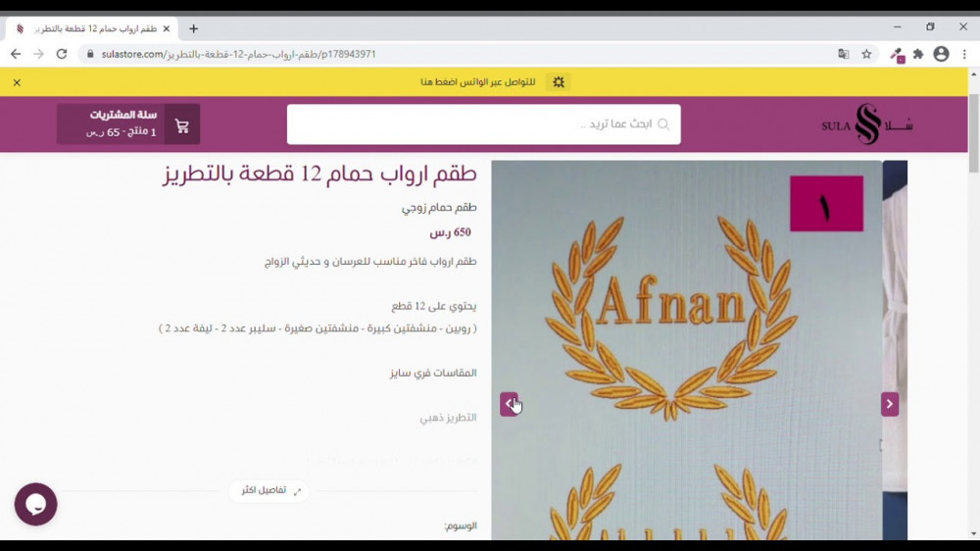Show the previous product image
The image size is (980, 551).
tap(509, 404)
